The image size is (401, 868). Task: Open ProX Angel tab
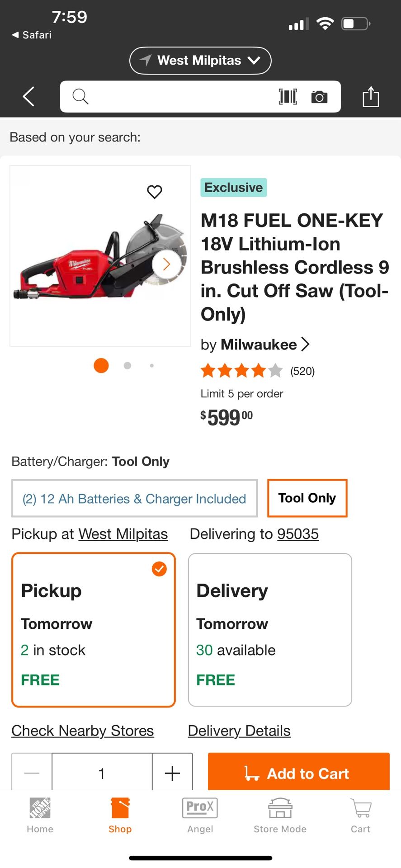pyautogui.click(x=200, y=816)
